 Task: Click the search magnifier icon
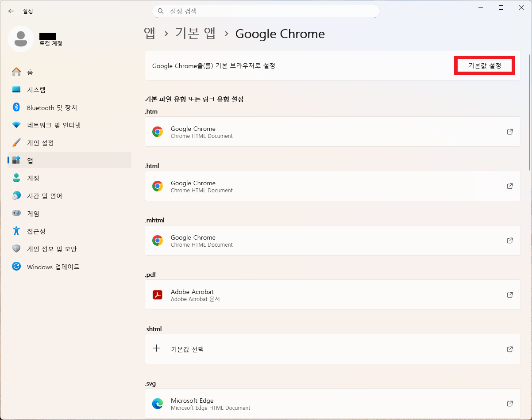(x=161, y=11)
